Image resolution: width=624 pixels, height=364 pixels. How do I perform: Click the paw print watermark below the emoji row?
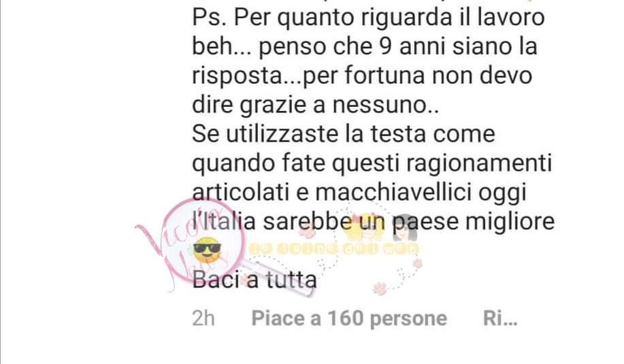point(379,288)
